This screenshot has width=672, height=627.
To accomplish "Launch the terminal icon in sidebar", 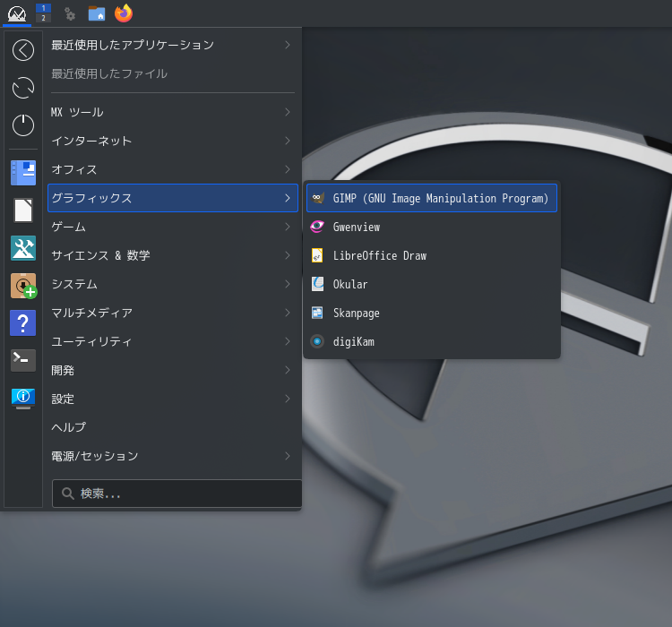I will (23, 360).
